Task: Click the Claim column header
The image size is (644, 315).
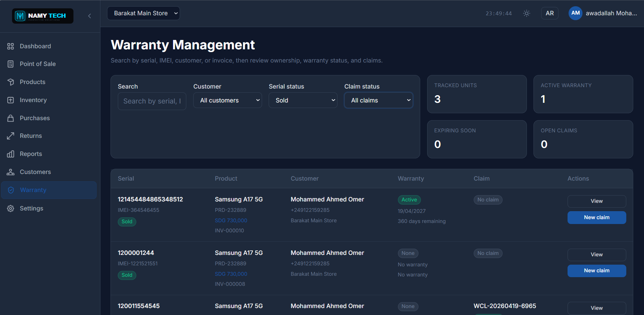Action: (x=481, y=179)
